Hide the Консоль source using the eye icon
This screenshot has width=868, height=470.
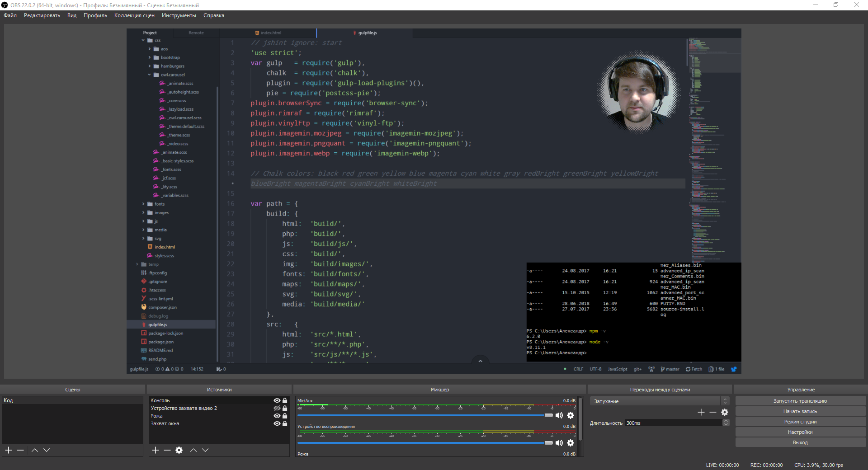[277, 400]
